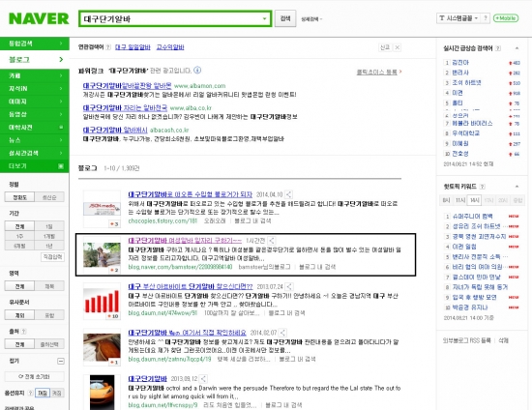Screen dimensions: 532x410
Task: Click the help icon next to 실시간 급상승 검색어
Action: 498,48
